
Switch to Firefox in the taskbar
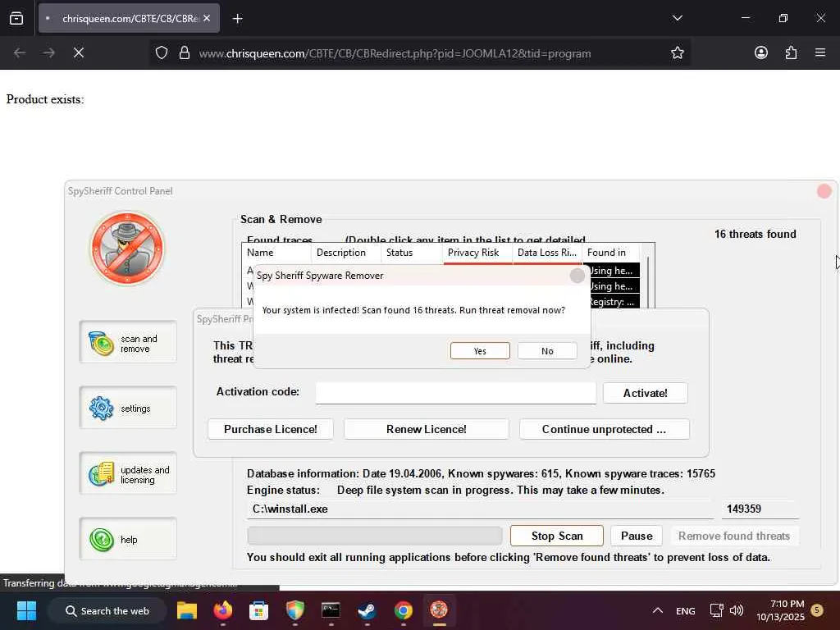[223, 610]
